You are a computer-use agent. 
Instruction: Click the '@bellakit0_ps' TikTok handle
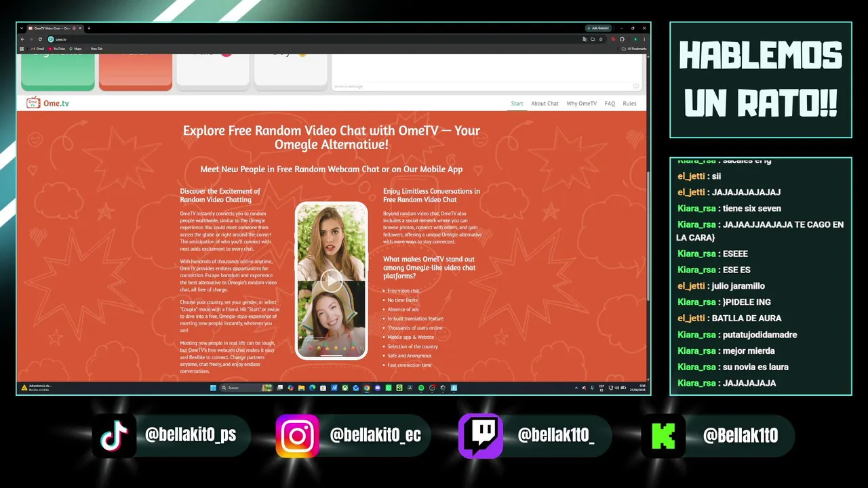click(x=191, y=435)
